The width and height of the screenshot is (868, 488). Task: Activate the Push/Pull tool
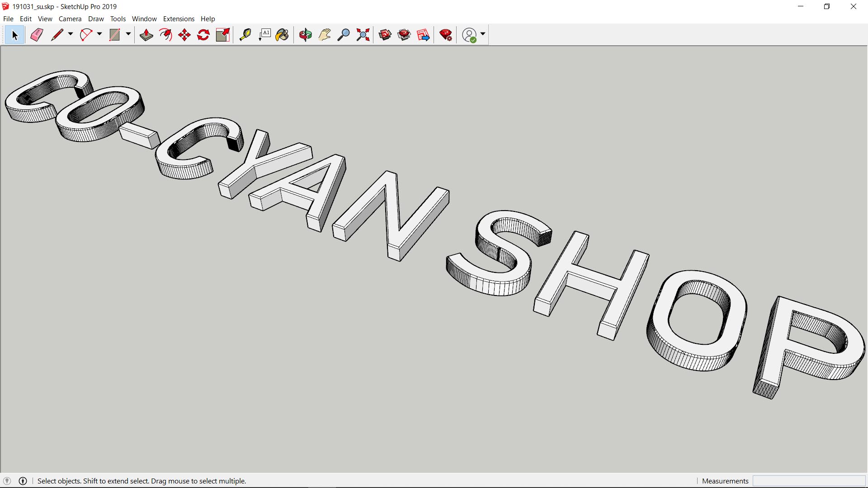[146, 35]
